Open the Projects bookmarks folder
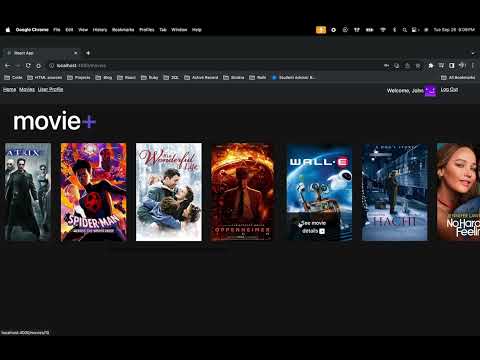 (x=79, y=77)
